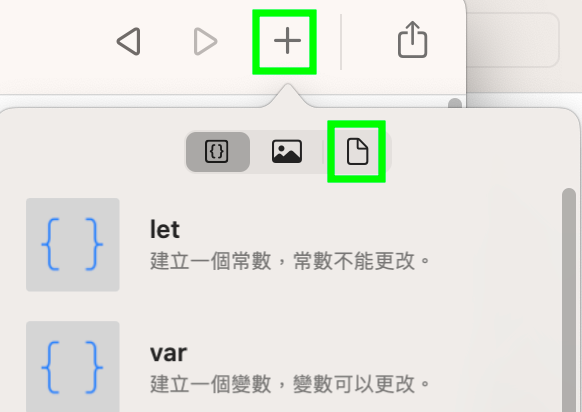Click the snippet library popover scrollbar thumb
The image size is (582, 412).
(x=568, y=300)
